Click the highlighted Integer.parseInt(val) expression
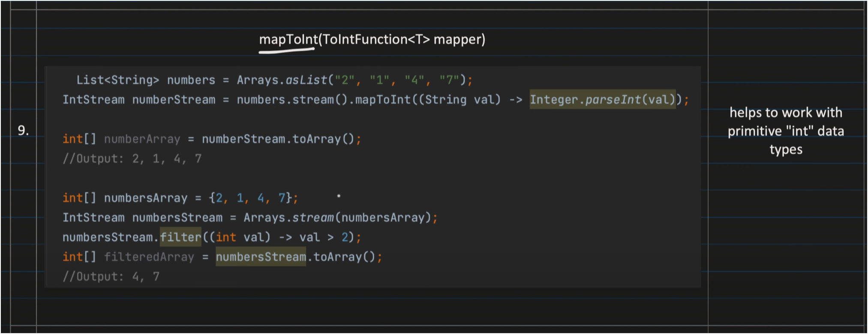868x334 pixels. [x=602, y=100]
